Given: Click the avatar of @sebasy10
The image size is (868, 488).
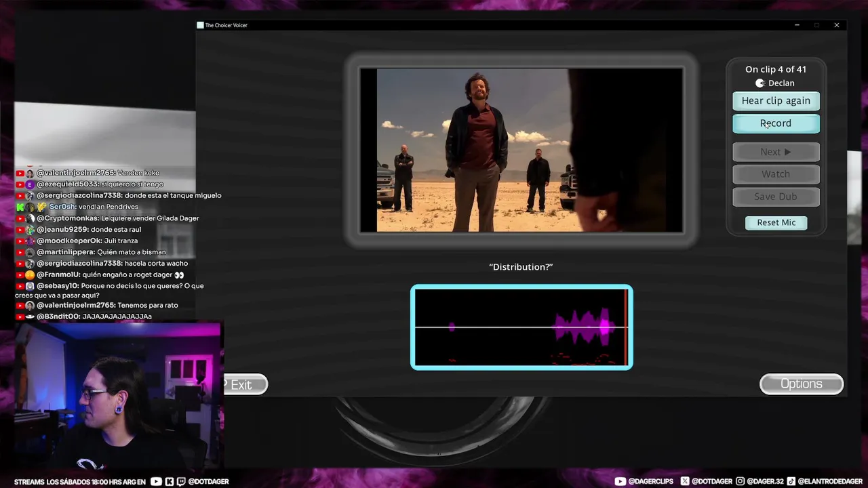Looking at the screenshot, I should click(30, 286).
